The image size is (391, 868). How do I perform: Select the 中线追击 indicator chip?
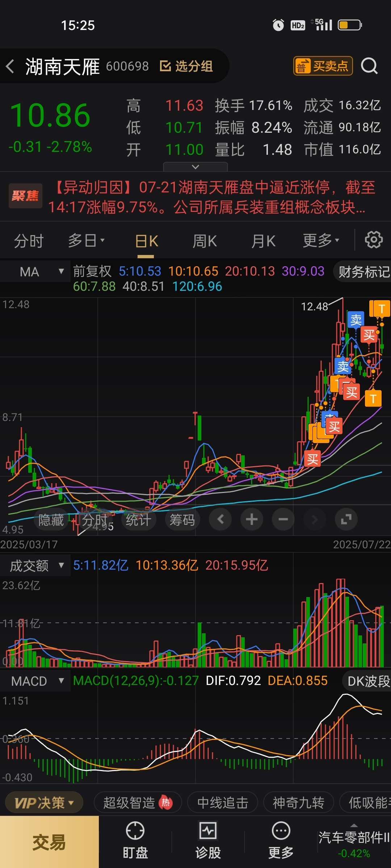click(223, 803)
